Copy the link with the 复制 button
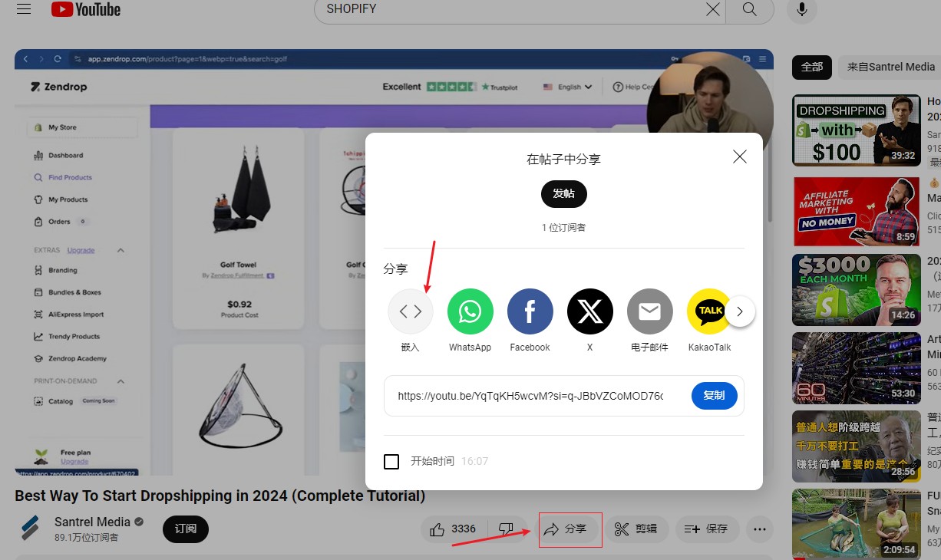Screen dimensions: 941x560 coord(714,396)
